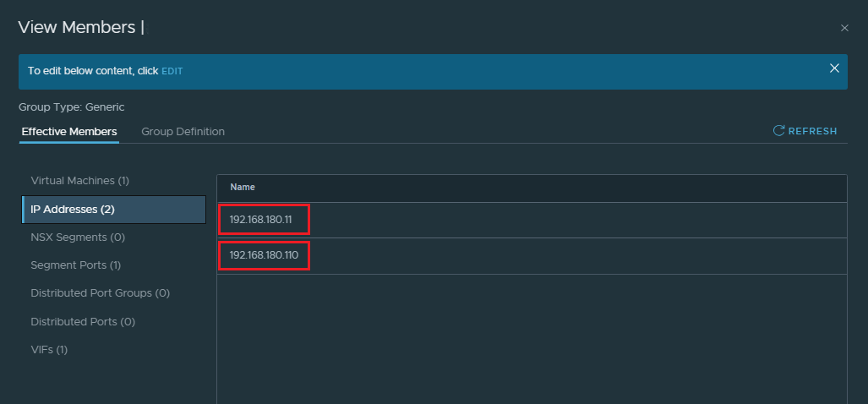The width and height of the screenshot is (868, 404).
Task: Show Distributed Ports (0) members
Action: point(83,322)
